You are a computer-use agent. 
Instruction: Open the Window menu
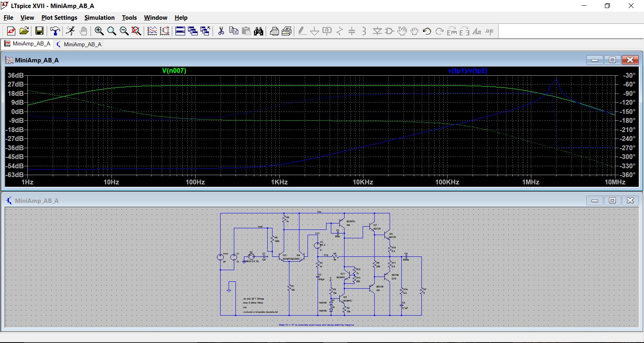(x=156, y=18)
